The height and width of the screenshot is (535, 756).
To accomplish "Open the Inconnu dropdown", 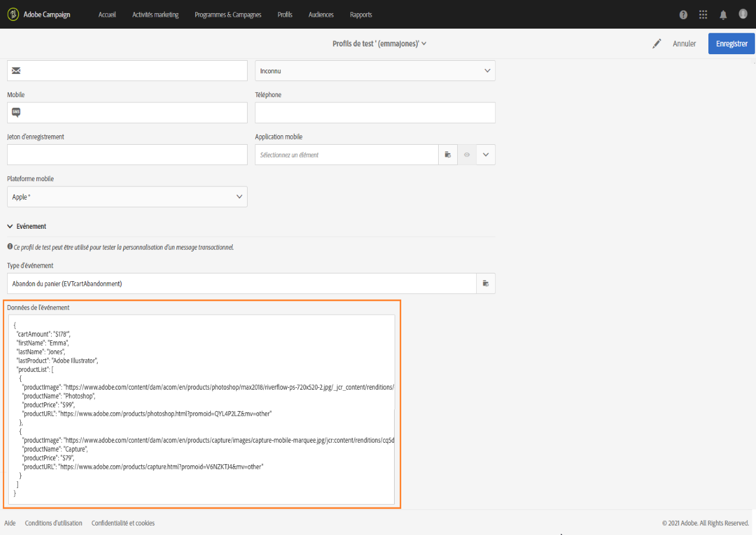I will [375, 71].
